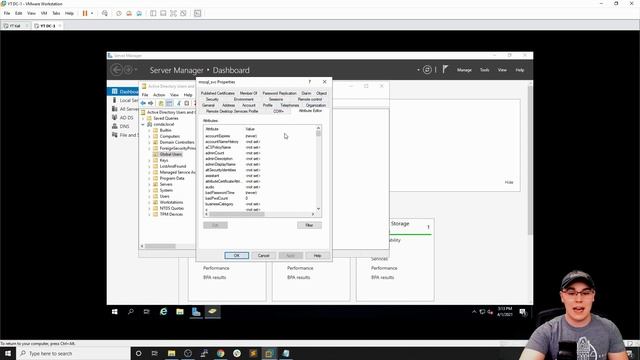Open VMware Tabs menu
The image size is (640, 360).
(x=56, y=13)
